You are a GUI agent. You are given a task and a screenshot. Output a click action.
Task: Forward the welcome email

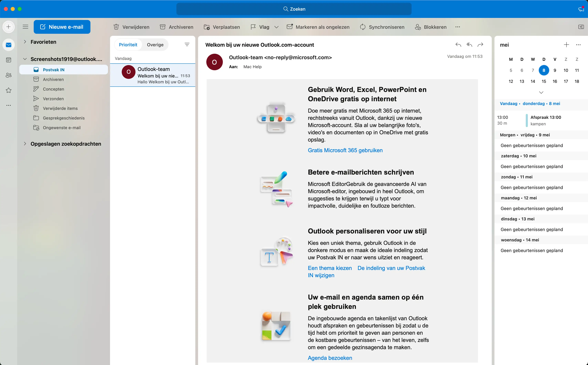480,45
